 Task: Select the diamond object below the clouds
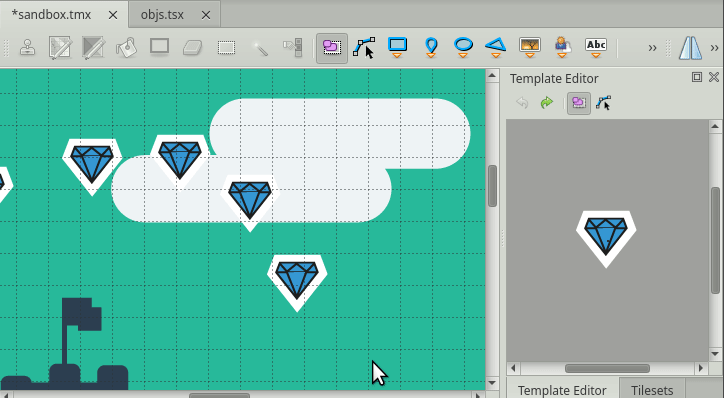[297, 283]
